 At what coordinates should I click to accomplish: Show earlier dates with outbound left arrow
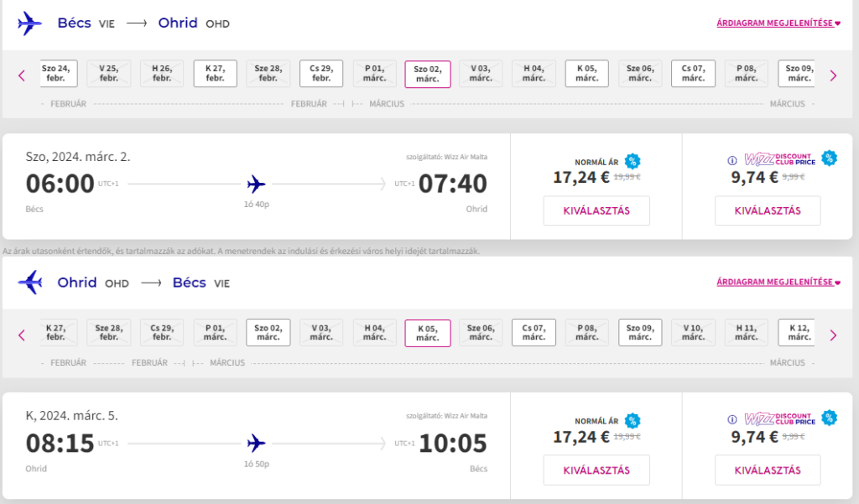tap(22, 75)
